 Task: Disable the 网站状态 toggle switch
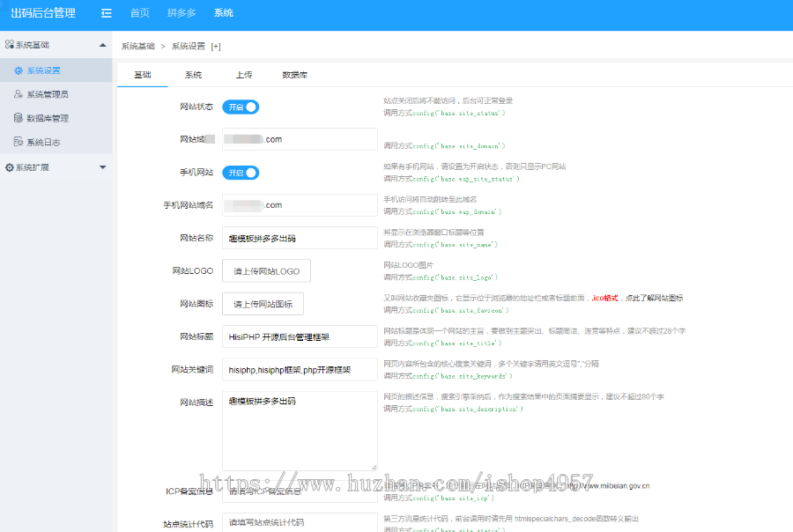point(241,107)
